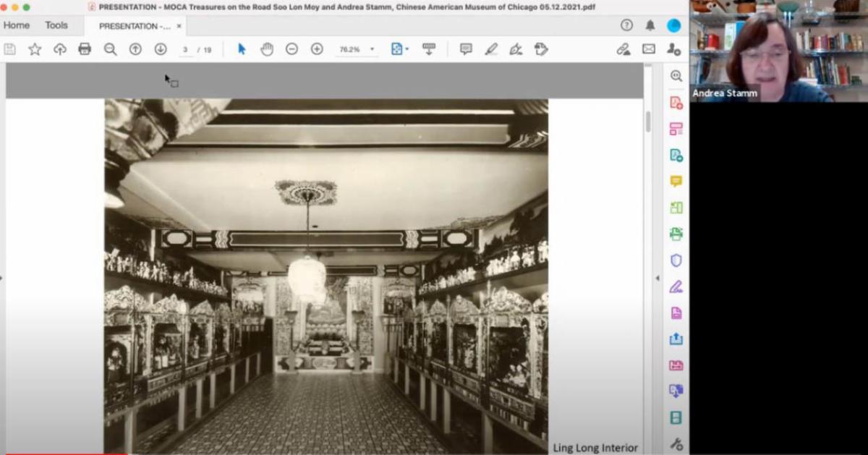Open the zoom percentage dropdown

(x=373, y=49)
